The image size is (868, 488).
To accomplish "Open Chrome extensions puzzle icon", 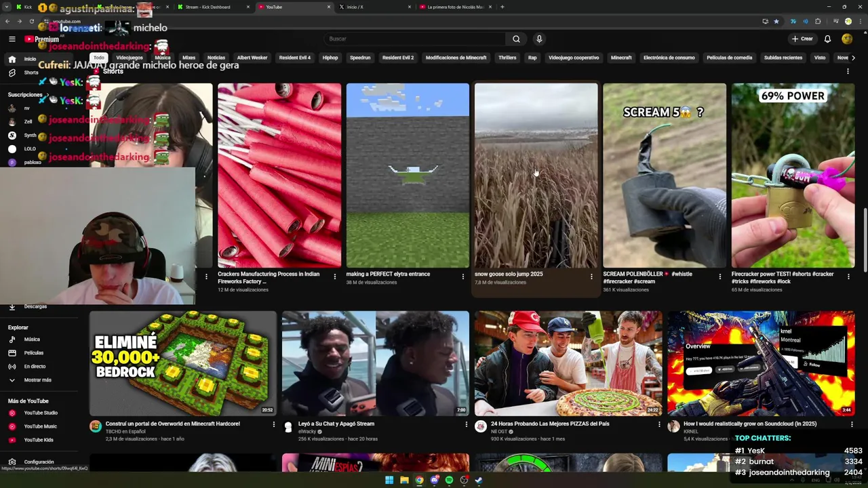I will (818, 21).
